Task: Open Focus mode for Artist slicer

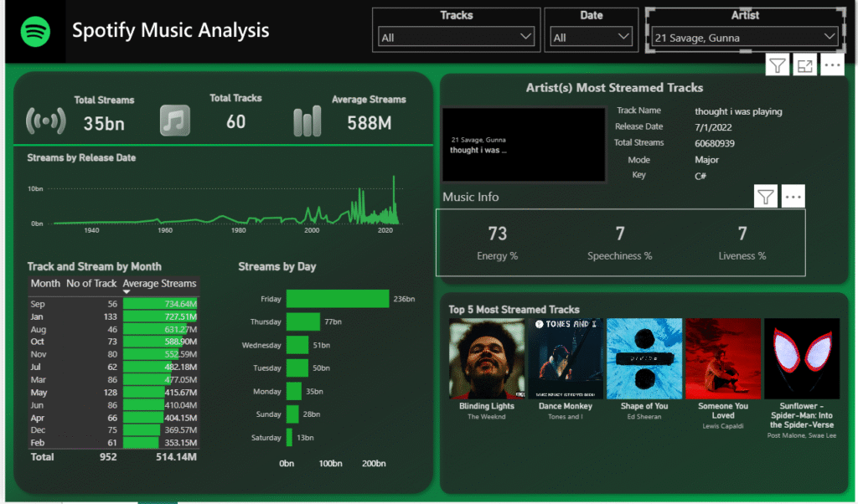Action: (x=804, y=65)
